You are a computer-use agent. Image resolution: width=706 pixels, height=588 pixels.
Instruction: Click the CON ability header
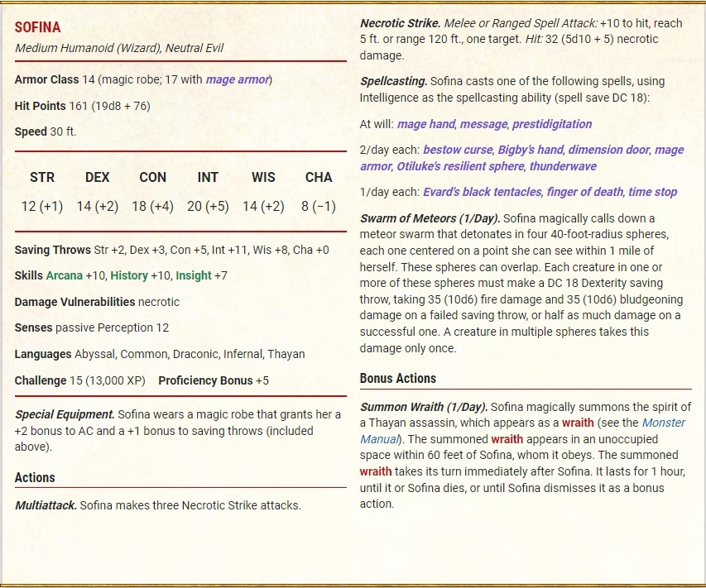click(x=152, y=177)
